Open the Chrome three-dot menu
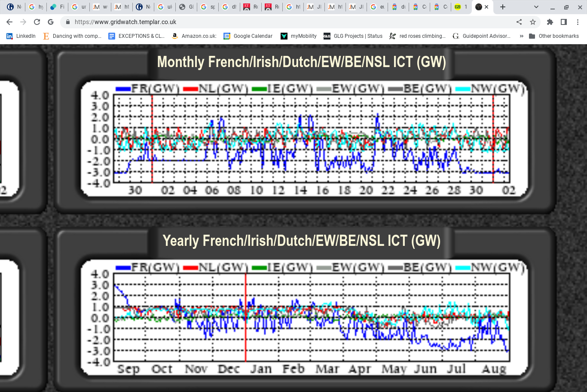This screenshot has height=392, width=587. (x=578, y=22)
